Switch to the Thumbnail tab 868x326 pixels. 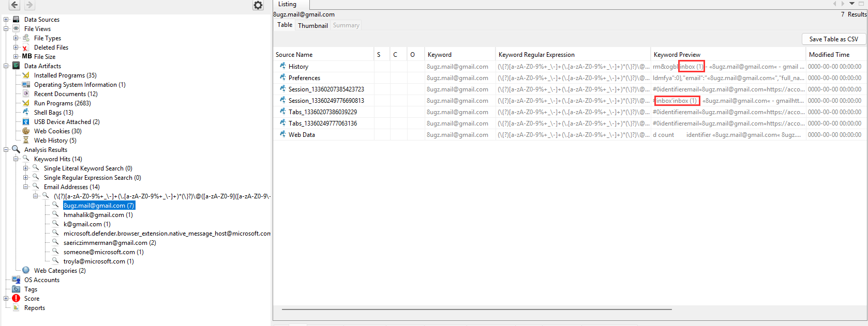click(312, 25)
